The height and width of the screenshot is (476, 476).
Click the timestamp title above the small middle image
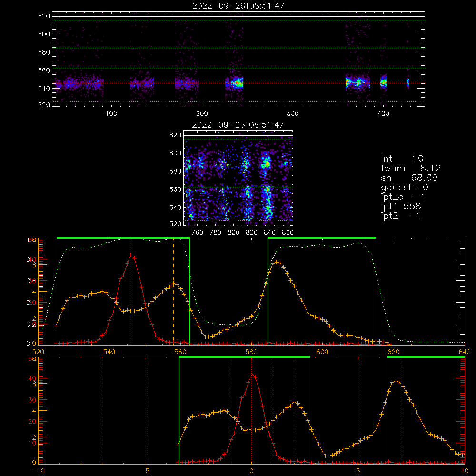pos(238,125)
